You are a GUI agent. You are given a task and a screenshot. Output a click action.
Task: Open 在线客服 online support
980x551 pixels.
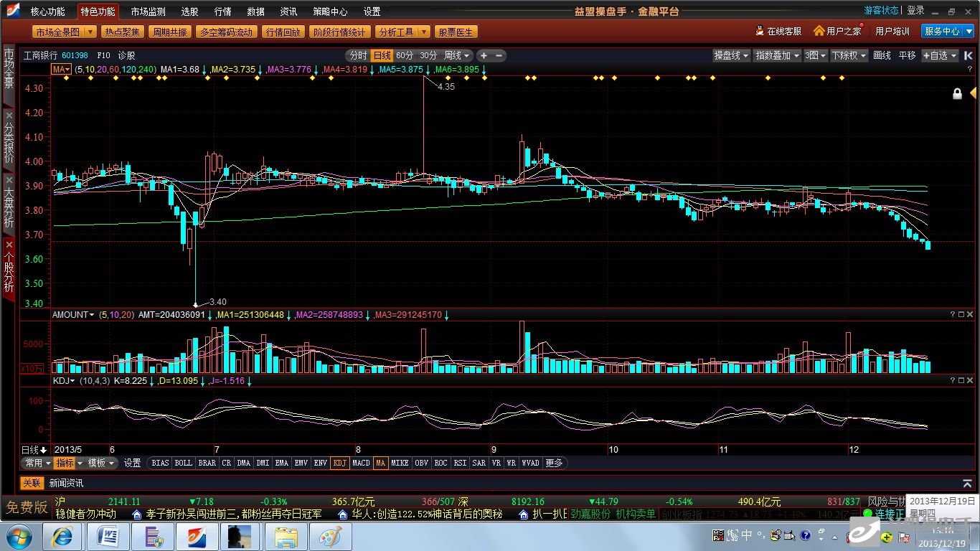(778, 32)
